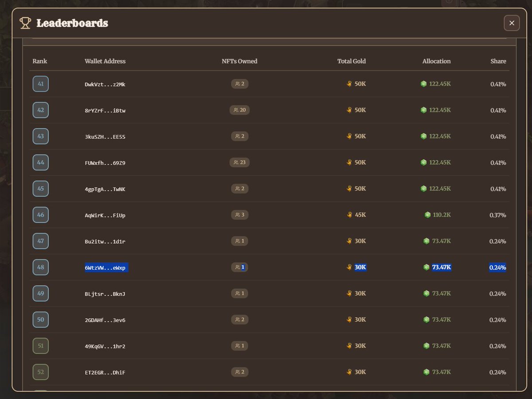This screenshot has height=399, width=532.
Task: Click 0.41% share in 4gpTgA...TwNK row
Action: click(x=498, y=189)
